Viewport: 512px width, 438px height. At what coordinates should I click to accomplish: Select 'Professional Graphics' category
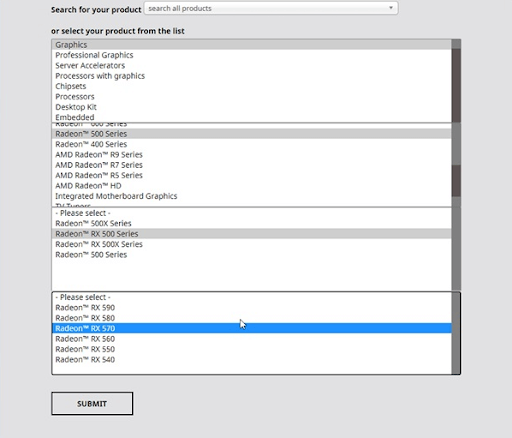(x=252, y=55)
